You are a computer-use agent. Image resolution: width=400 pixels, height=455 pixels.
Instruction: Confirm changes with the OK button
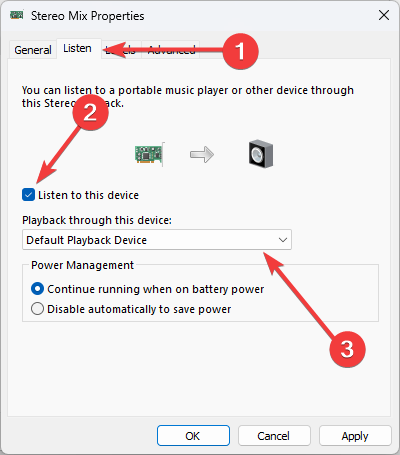pyautogui.click(x=193, y=435)
